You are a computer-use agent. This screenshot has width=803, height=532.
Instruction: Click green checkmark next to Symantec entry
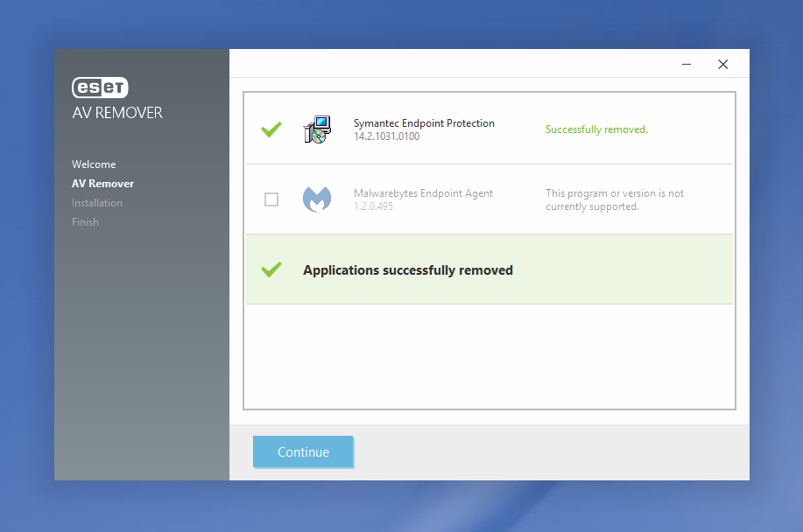(x=271, y=129)
